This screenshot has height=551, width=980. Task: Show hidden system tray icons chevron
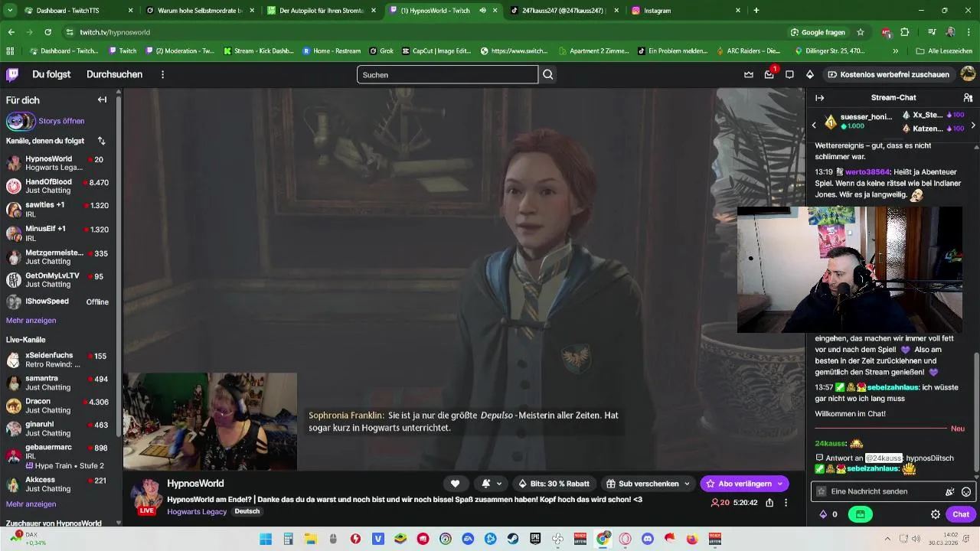pyautogui.click(x=887, y=539)
